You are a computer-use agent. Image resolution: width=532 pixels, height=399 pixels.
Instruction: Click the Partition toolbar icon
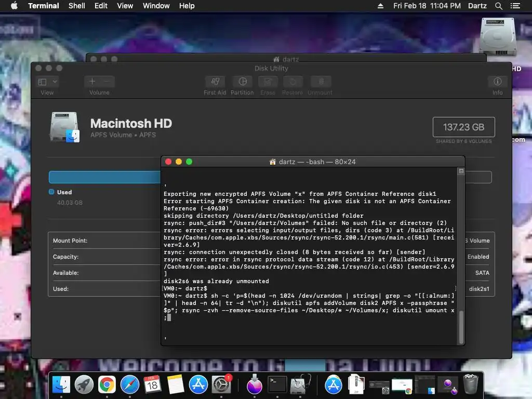(242, 82)
